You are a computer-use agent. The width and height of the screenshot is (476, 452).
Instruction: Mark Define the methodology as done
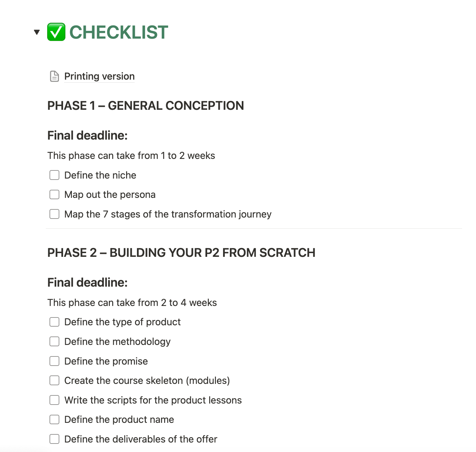(x=54, y=342)
